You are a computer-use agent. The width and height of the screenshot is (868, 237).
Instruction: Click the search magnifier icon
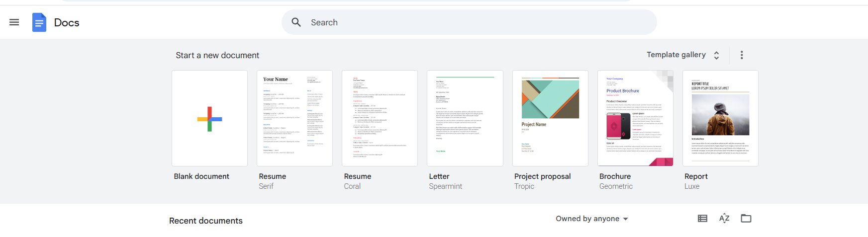(x=296, y=22)
